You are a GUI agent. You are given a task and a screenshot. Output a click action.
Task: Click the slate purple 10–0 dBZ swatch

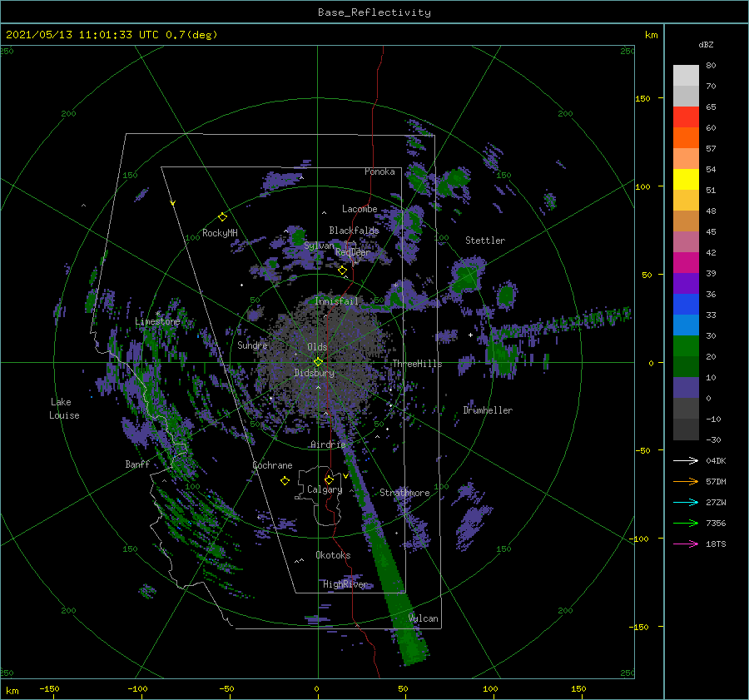point(686,388)
